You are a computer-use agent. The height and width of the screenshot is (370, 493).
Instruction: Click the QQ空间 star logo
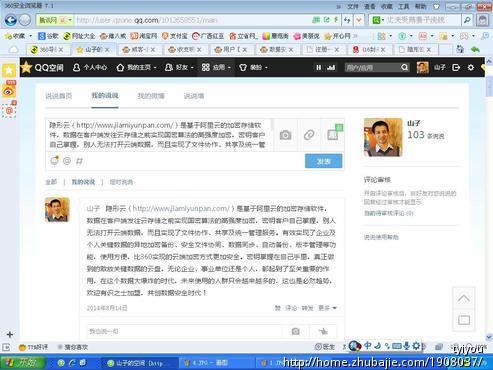pos(26,67)
